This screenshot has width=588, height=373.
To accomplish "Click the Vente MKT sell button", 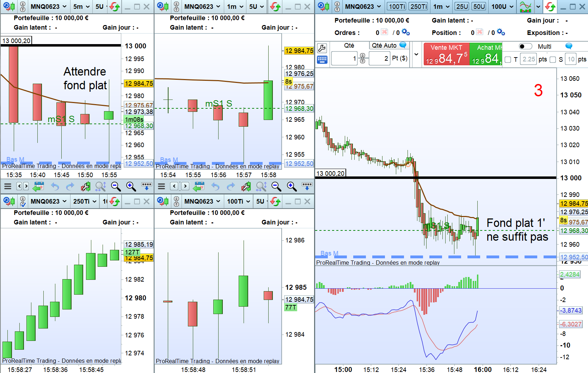I will pos(446,54).
